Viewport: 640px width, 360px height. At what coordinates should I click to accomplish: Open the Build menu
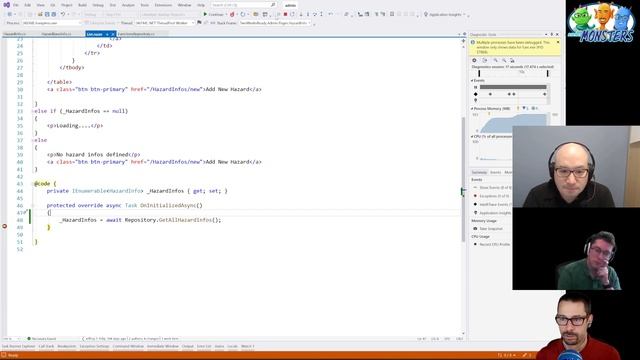point(82,5)
